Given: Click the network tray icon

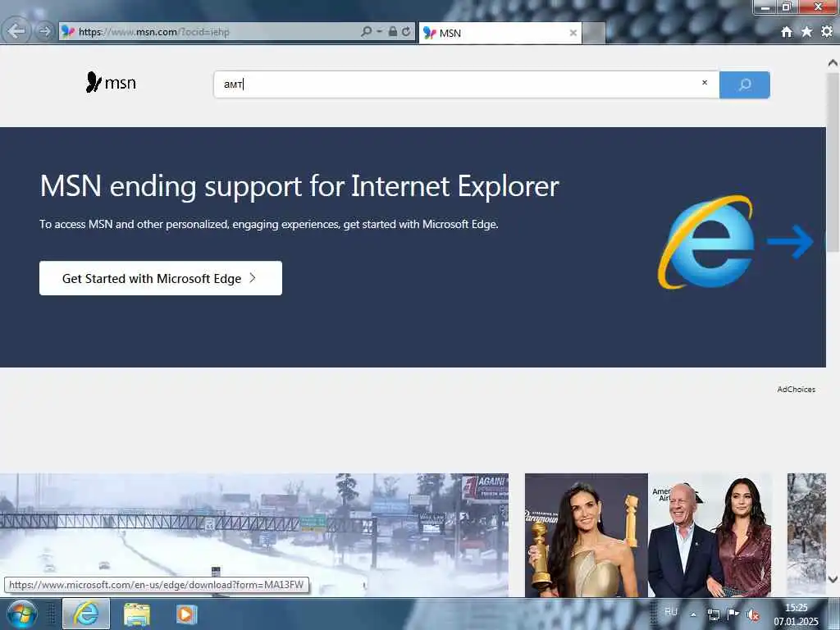Looking at the screenshot, I should coord(714,614).
